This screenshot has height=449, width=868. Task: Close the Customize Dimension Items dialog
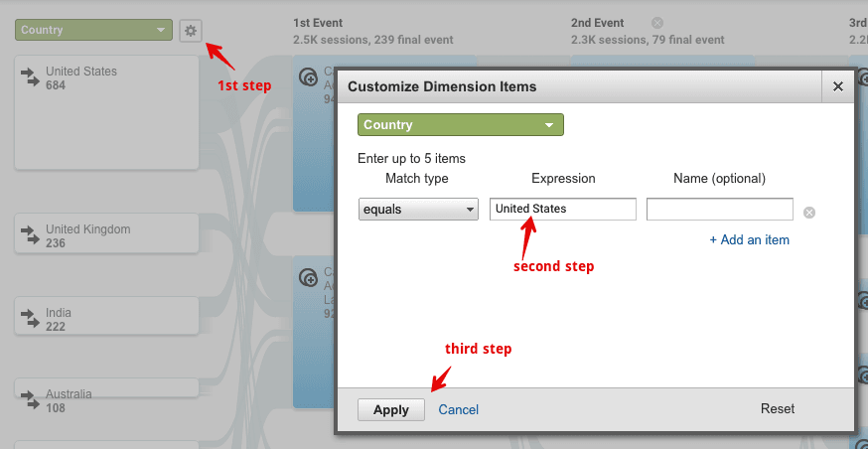tap(838, 86)
